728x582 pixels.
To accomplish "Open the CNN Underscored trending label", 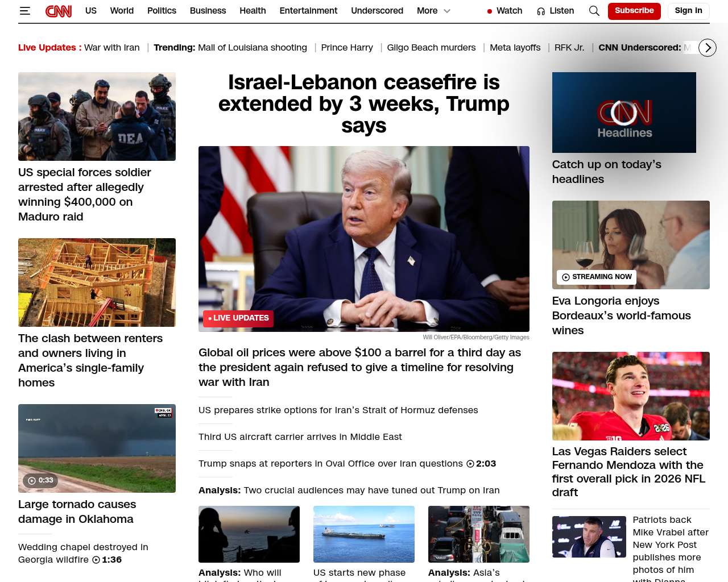I will [640, 48].
